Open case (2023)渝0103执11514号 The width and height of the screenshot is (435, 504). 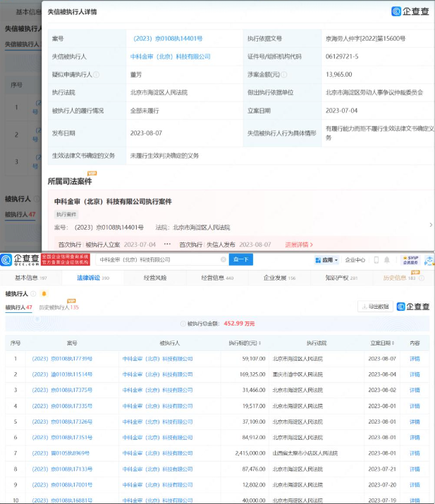62,374
